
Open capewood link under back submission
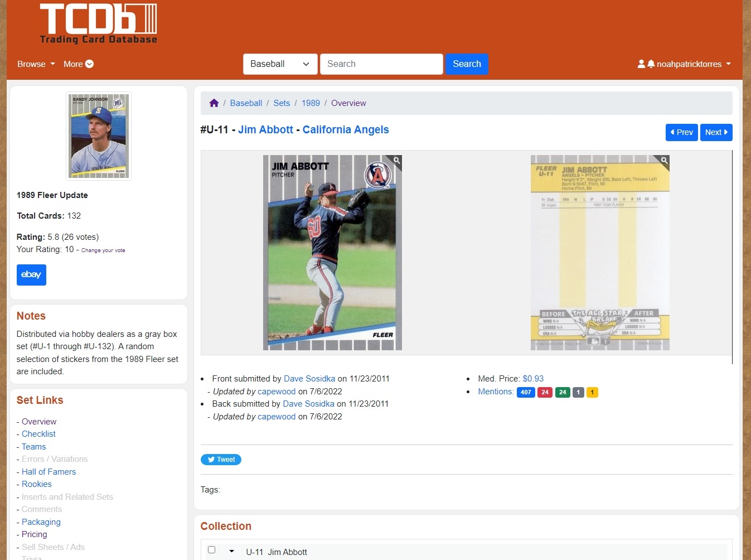click(277, 417)
